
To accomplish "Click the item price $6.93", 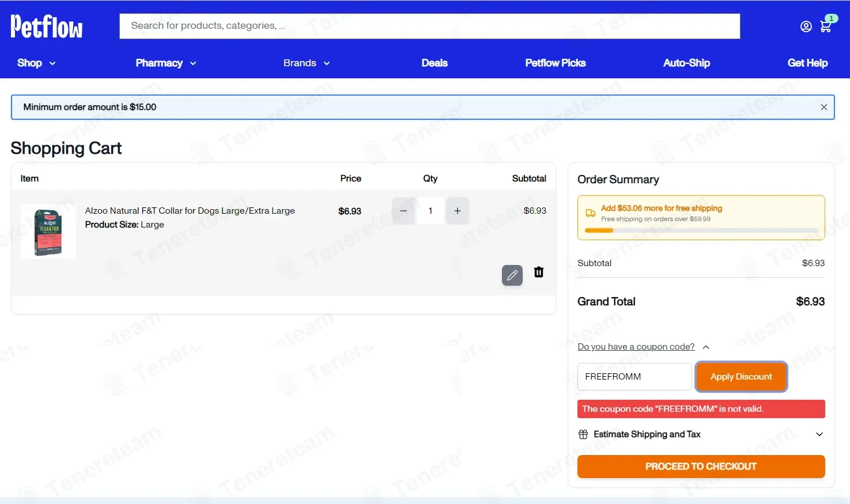I will click(350, 211).
